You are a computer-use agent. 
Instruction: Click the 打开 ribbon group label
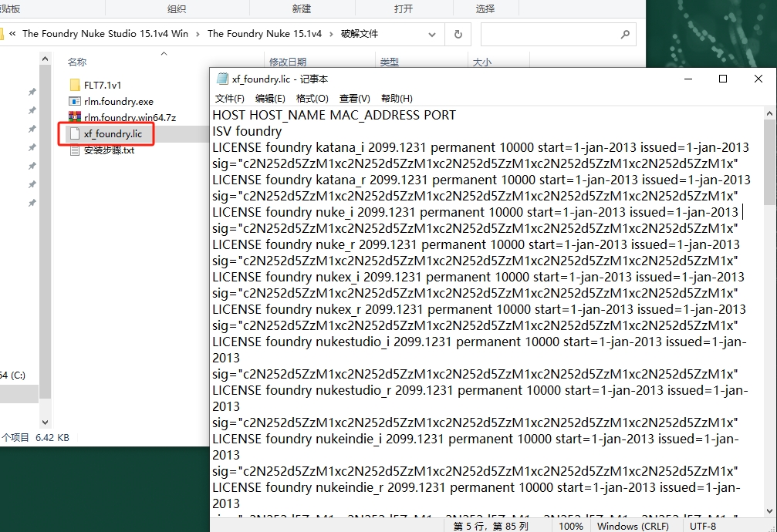click(404, 9)
